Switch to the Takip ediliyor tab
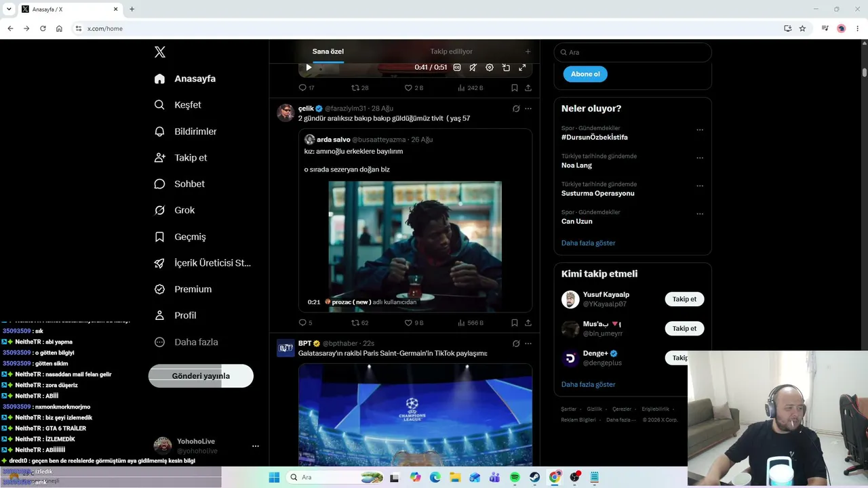Viewport: 868px width, 488px height. 451,52
